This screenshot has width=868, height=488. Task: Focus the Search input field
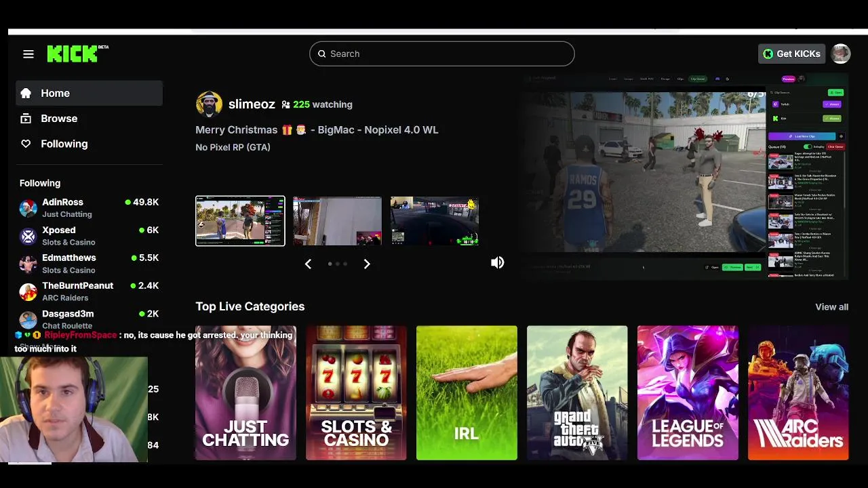(x=442, y=54)
